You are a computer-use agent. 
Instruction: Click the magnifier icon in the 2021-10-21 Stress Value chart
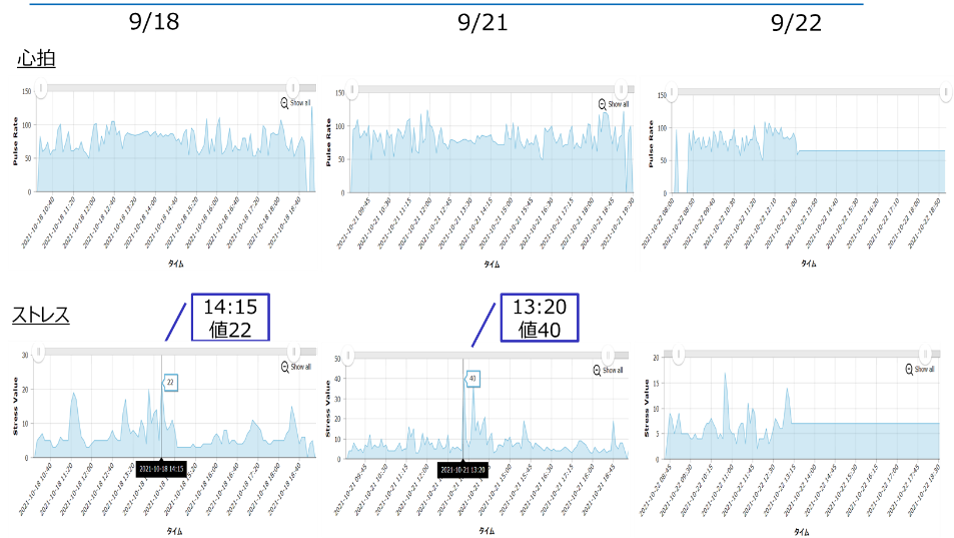(597, 370)
